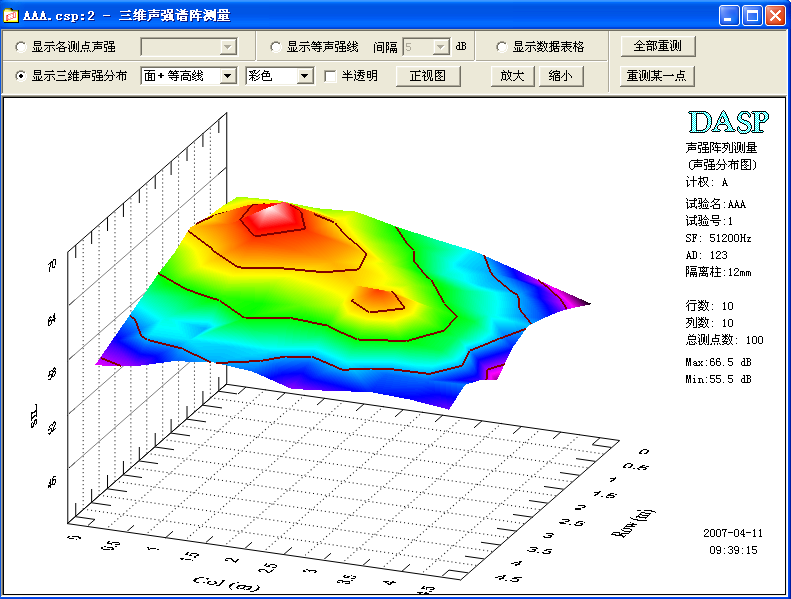Minimize the measurement window

point(730,15)
